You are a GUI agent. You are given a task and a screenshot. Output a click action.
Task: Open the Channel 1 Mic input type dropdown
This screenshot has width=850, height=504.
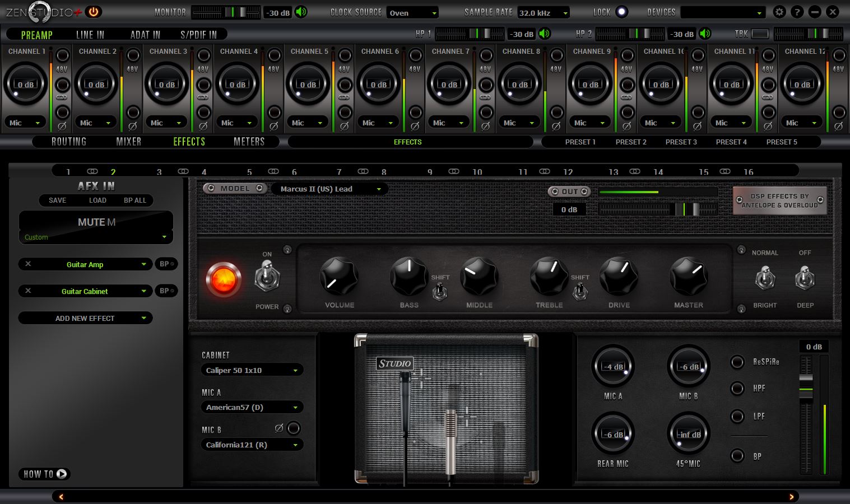[x=25, y=123]
